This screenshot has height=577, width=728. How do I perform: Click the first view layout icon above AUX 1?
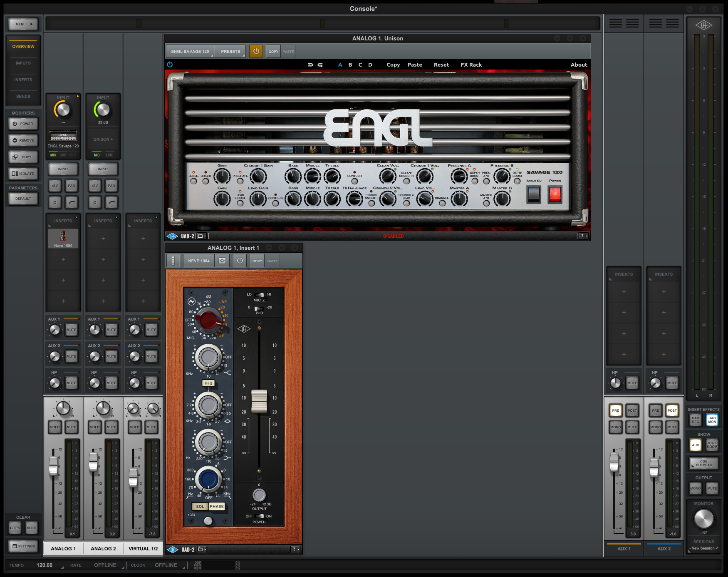click(x=616, y=24)
